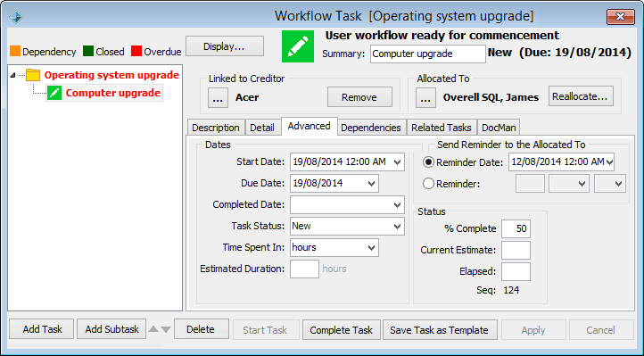
Task: Select the Reminder Date radio button
Action: click(428, 162)
